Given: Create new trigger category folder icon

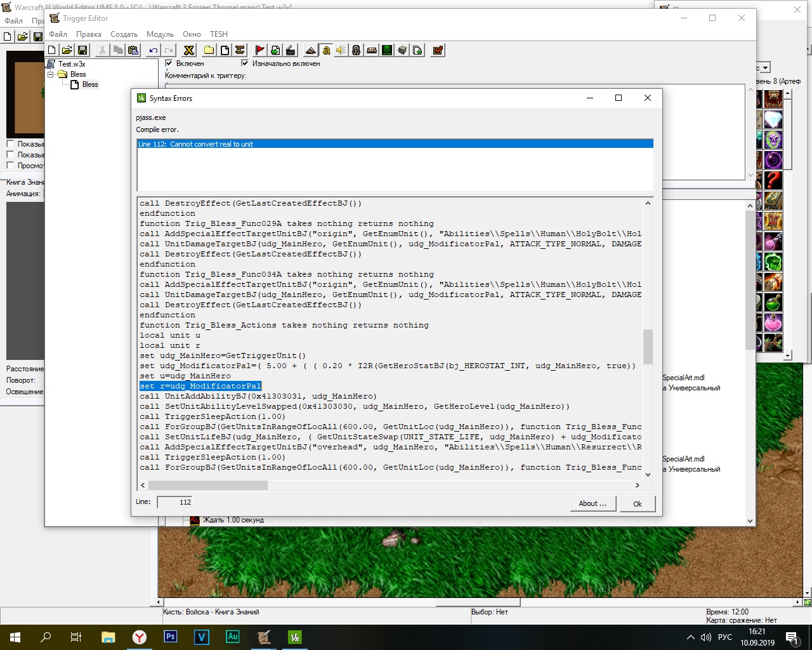Looking at the screenshot, I should 209,50.
